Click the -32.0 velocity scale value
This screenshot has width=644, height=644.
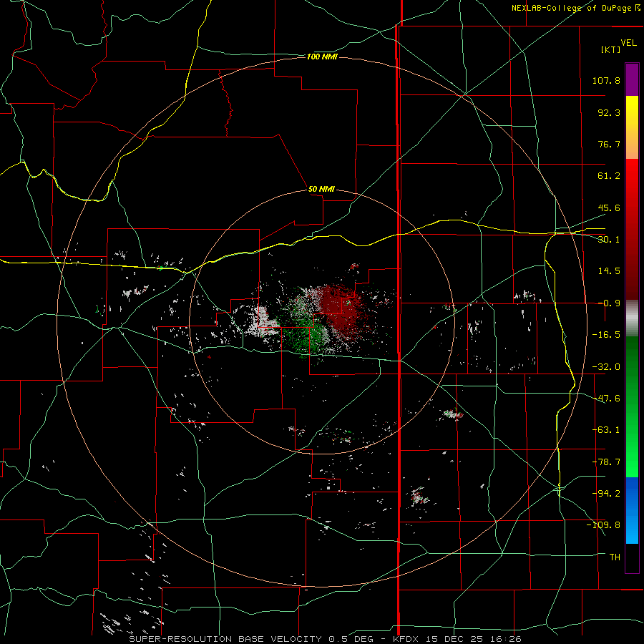pos(606,367)
